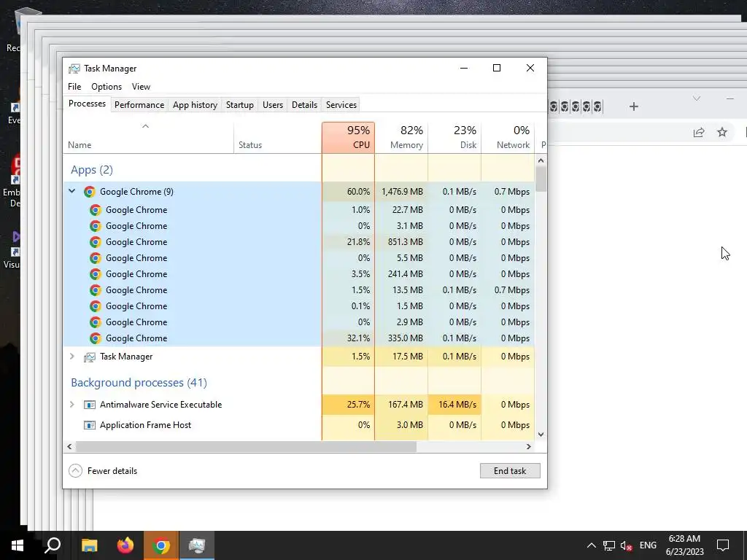747x560 pixels.
Task: Select Chrome subprocess using 5.5 MB
Action: [298, 257]
